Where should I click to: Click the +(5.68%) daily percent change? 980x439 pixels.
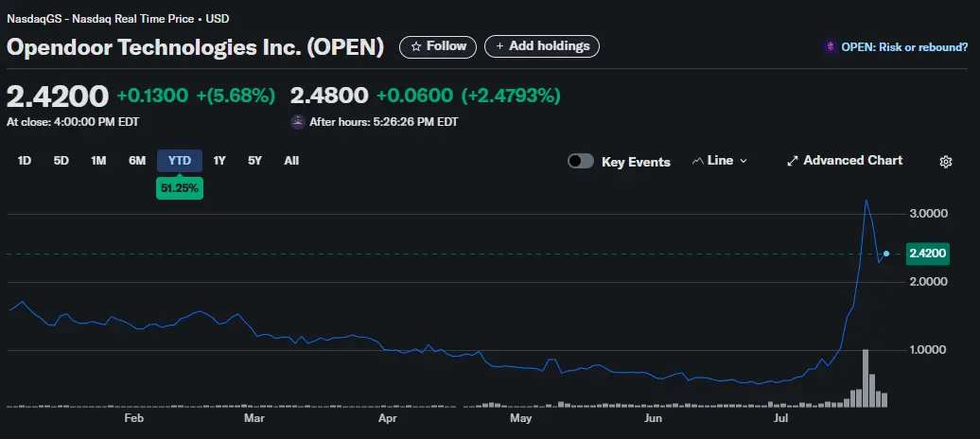click(236, 96)
